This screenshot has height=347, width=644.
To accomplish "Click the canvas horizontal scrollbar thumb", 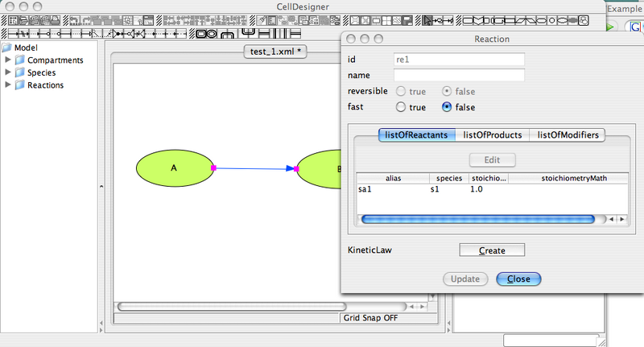I will (232, 307).
